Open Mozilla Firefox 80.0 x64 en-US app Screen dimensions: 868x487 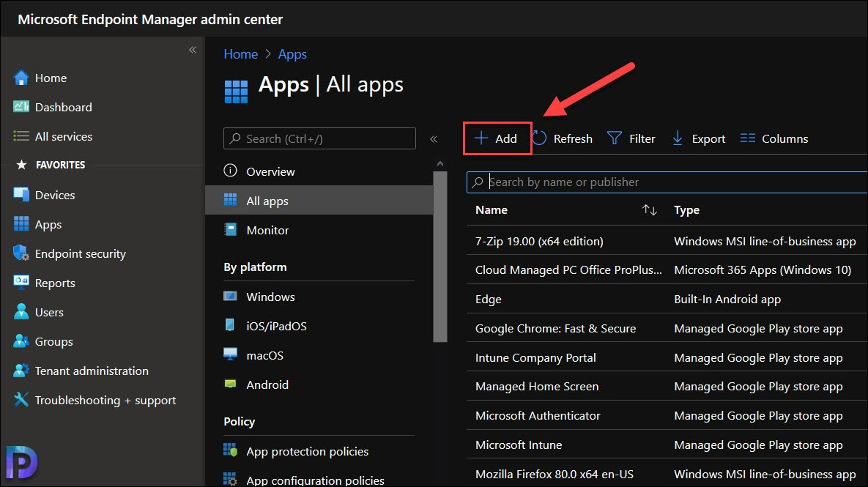[554, 474]
